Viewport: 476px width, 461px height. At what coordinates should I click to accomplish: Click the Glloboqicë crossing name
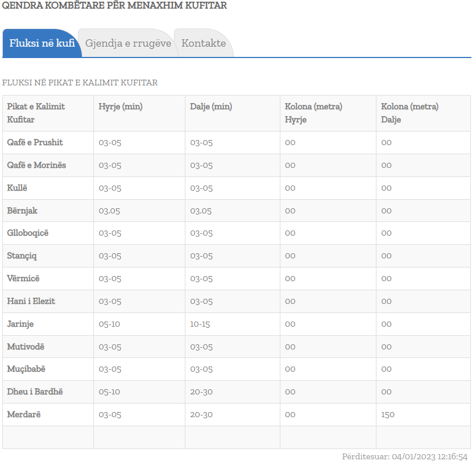point(27,233)
